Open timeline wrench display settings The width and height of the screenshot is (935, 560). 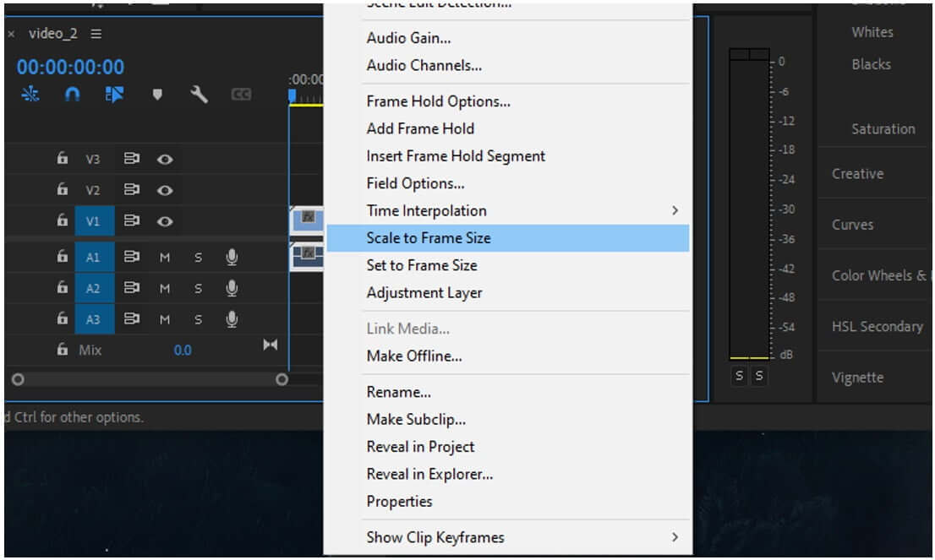point(199,94)
